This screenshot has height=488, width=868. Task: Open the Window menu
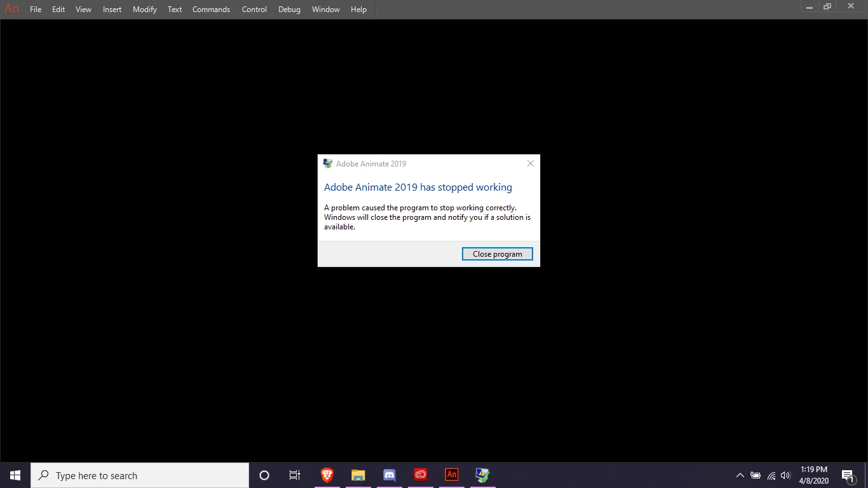(x=325, y=10)
